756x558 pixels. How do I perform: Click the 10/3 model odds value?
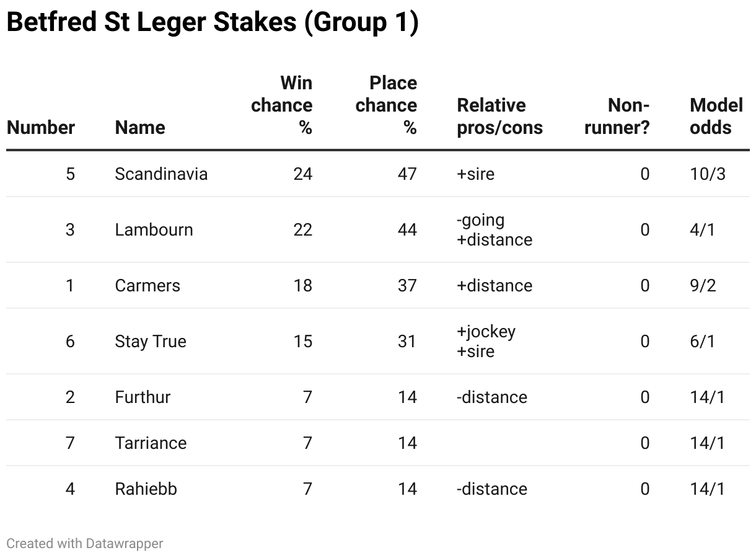tap(707, 174)
